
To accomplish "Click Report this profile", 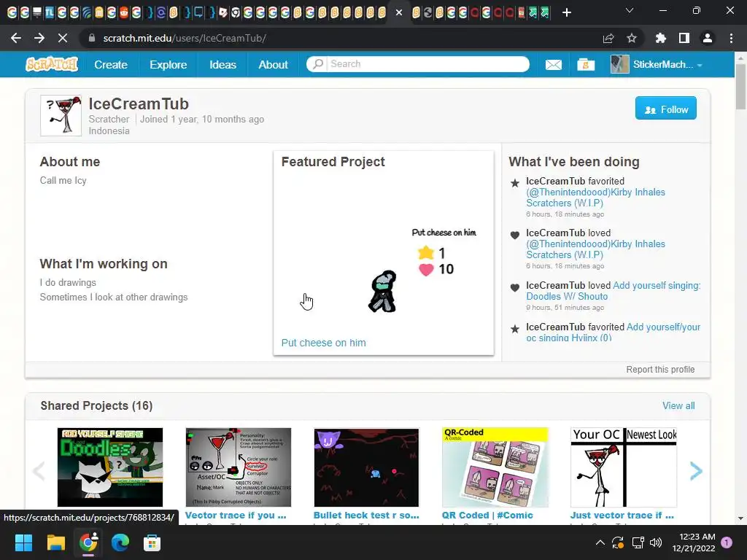I will click(660, 370).
